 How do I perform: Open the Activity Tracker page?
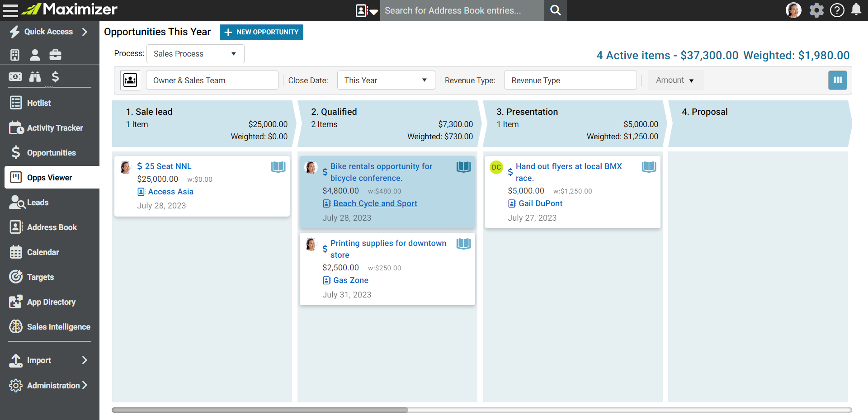tap(50, 128)
